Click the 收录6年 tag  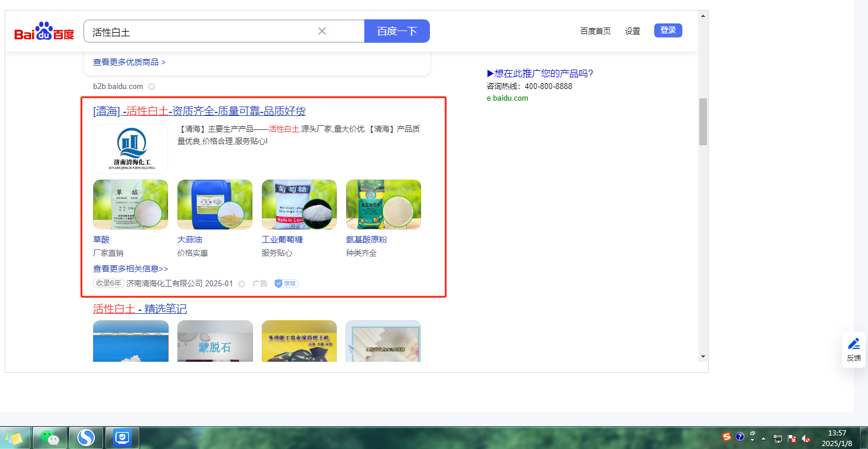108,283
